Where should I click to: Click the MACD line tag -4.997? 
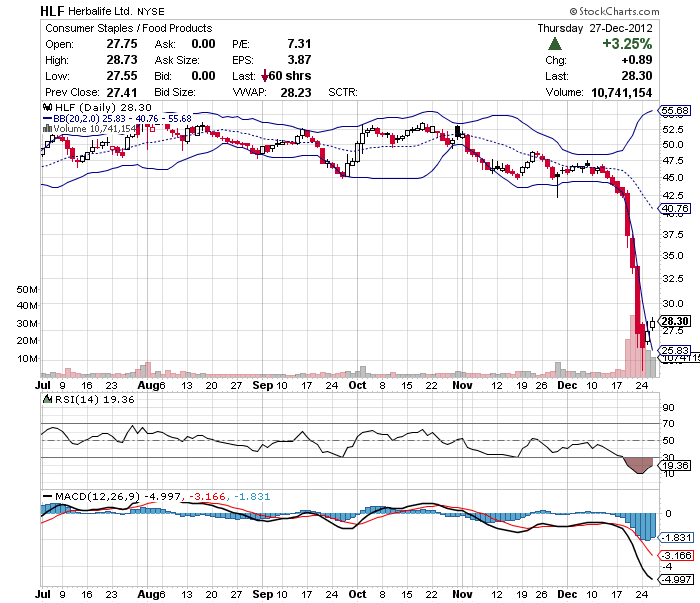pyautogui.click(x=677, y=579)
